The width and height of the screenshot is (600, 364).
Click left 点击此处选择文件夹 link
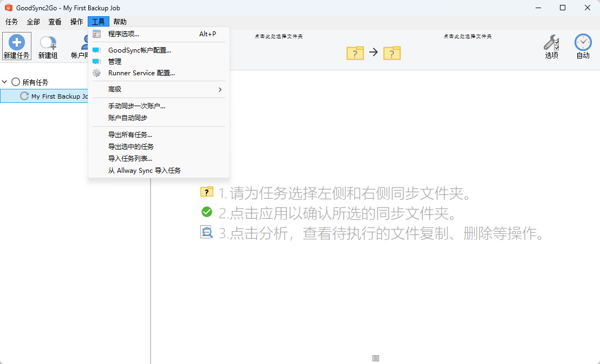click(278, 36)
